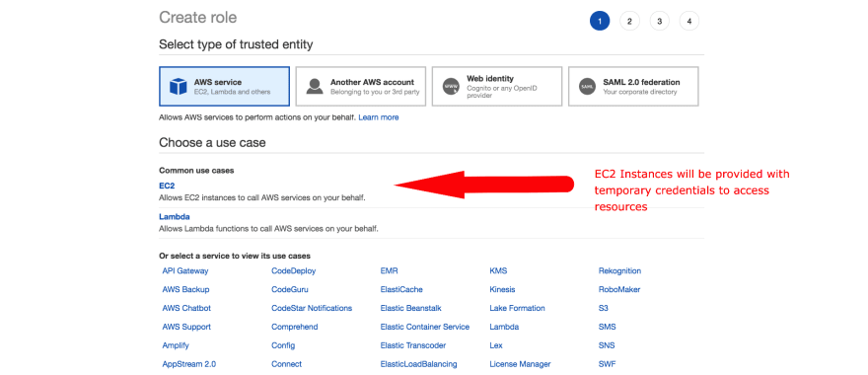Open License Manager service link
The height and width of the screenshot is (375, 868).
[x=520, y=364]
